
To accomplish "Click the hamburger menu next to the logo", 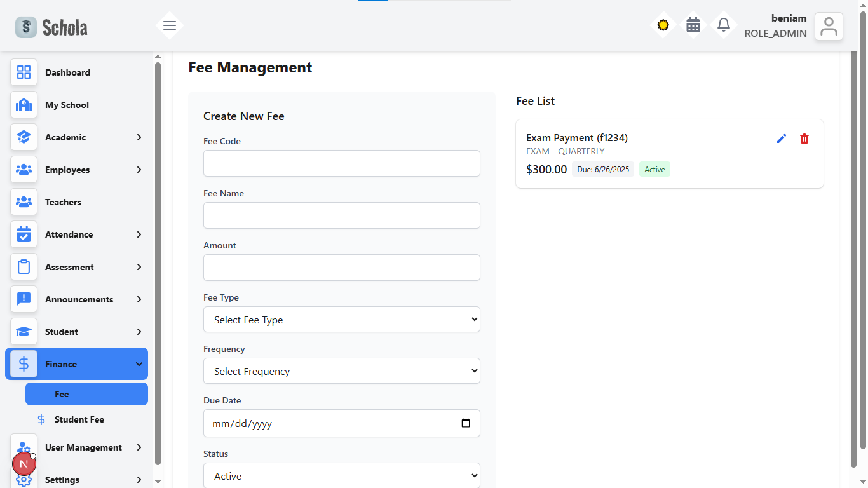I will tap(169, 25).
